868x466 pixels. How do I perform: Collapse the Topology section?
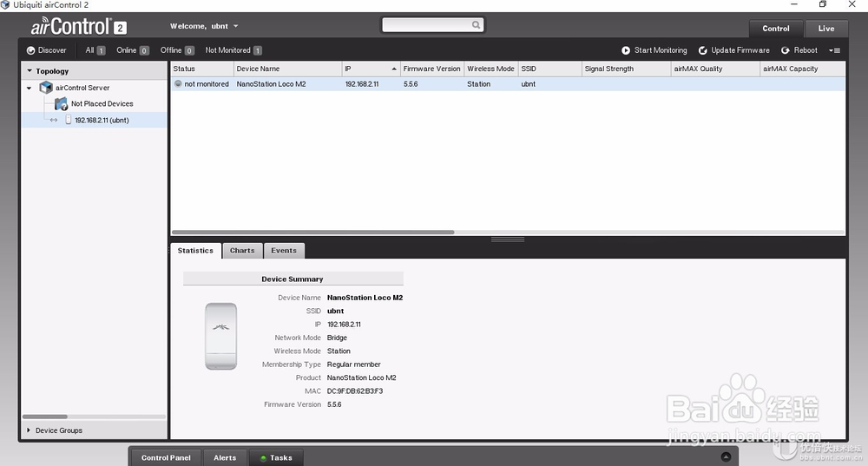[30, 71]
